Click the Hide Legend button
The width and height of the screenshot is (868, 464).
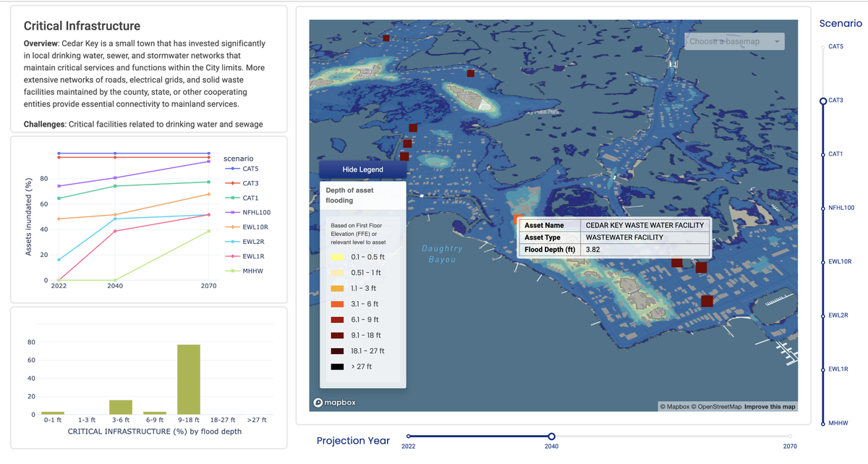362,169
